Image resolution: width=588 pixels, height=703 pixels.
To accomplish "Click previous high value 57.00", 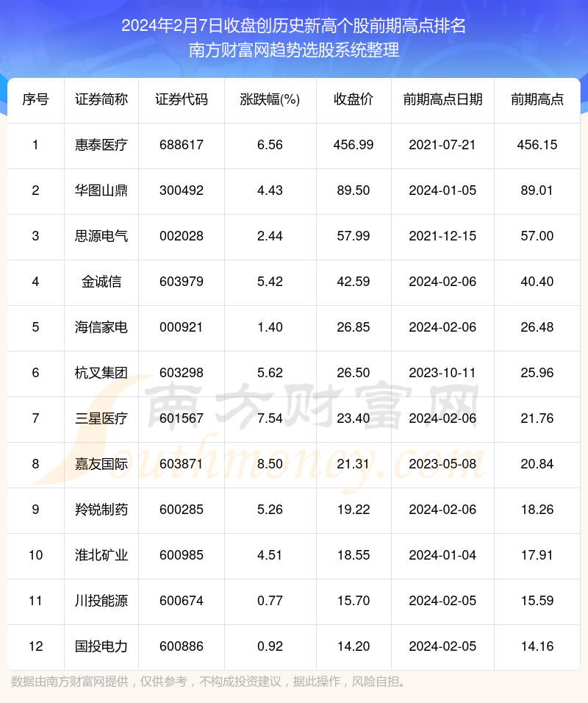I will coord(537,236).
